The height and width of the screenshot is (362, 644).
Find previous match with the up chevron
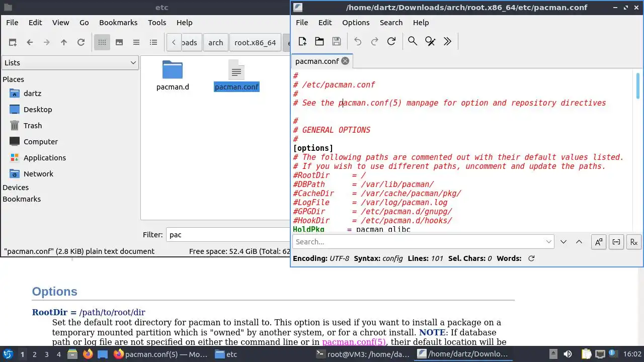click(579, 242)
